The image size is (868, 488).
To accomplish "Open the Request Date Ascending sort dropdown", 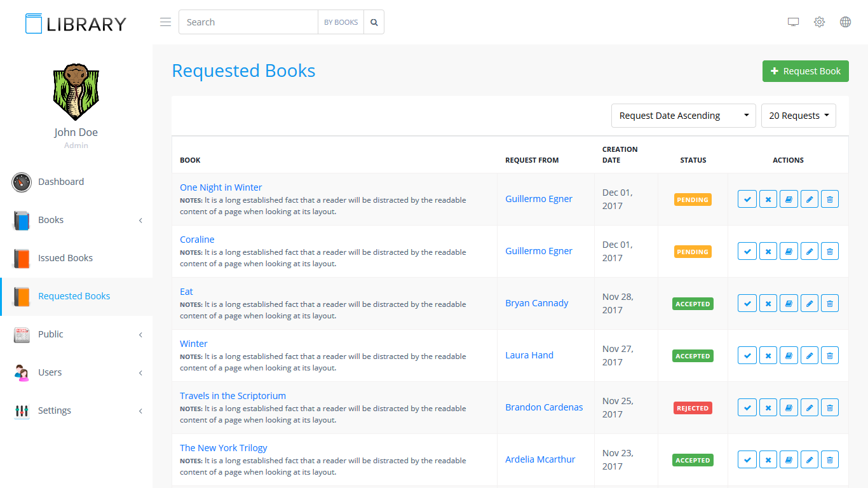I will click(x=683, y=116).
